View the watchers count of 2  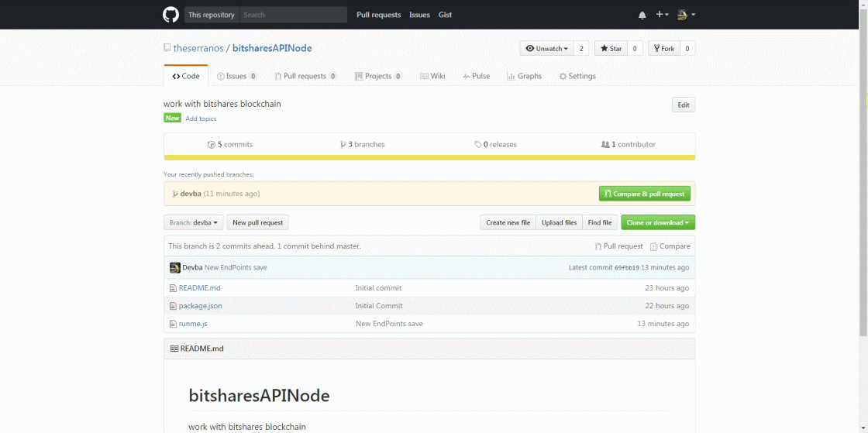[581, 49]
